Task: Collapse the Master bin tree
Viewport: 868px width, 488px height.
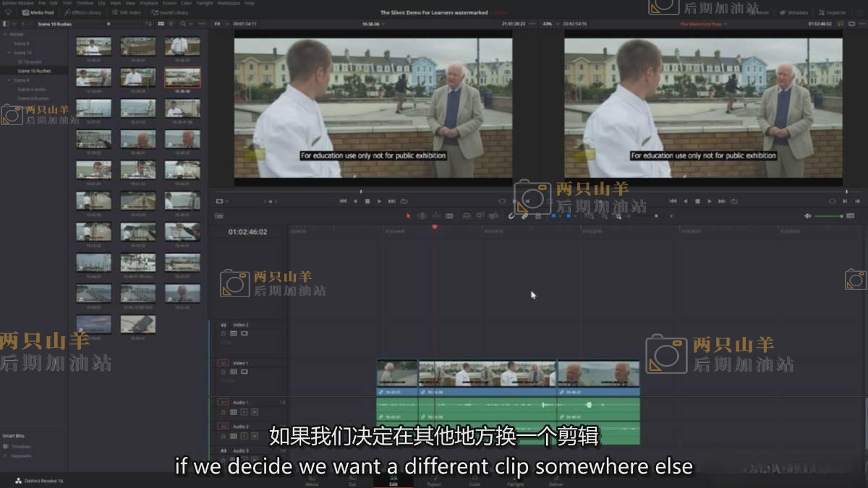Action: [x=4, y=34]
